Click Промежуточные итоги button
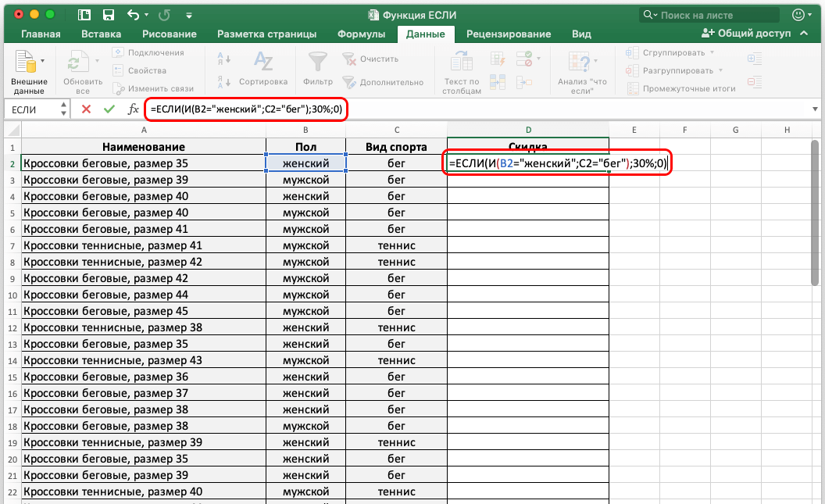The image size is (825, 504). click(682, 88)
